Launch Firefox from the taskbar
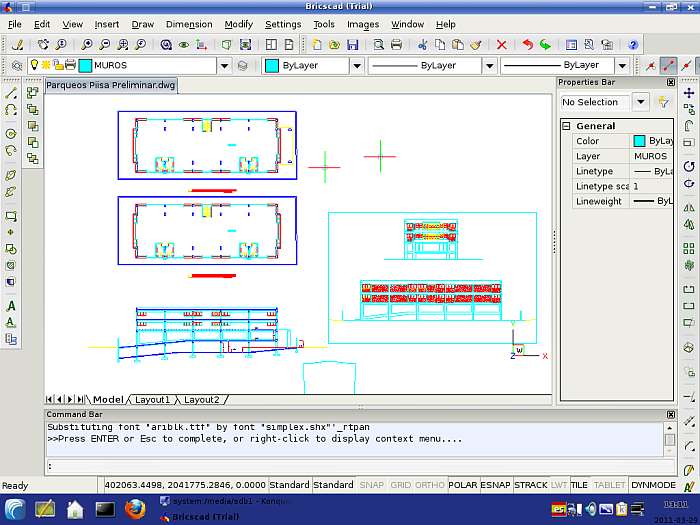Image resolution: width=700 pixels, height=525 pixels. 135,509
